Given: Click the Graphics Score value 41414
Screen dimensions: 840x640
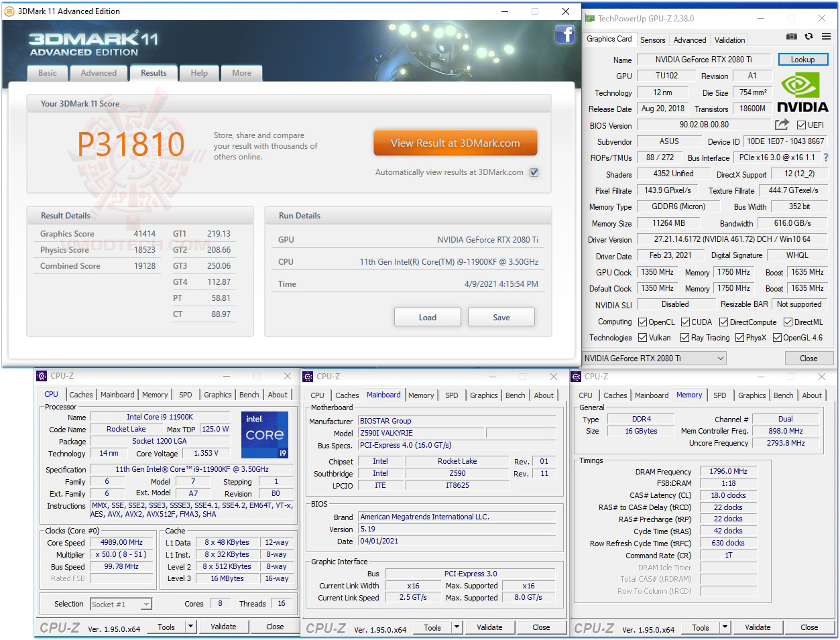Looking at the screenshot, I should [x=144, y=234].
